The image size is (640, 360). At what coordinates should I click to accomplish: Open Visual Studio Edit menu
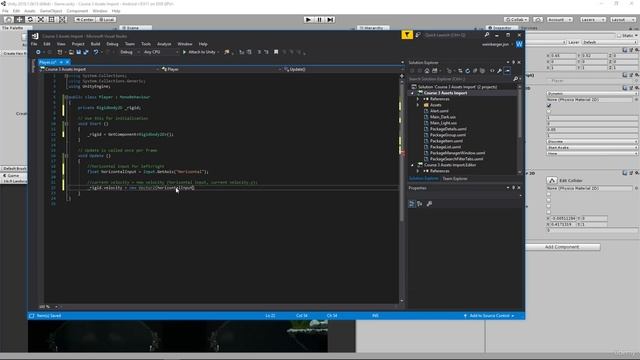(47, 44)
